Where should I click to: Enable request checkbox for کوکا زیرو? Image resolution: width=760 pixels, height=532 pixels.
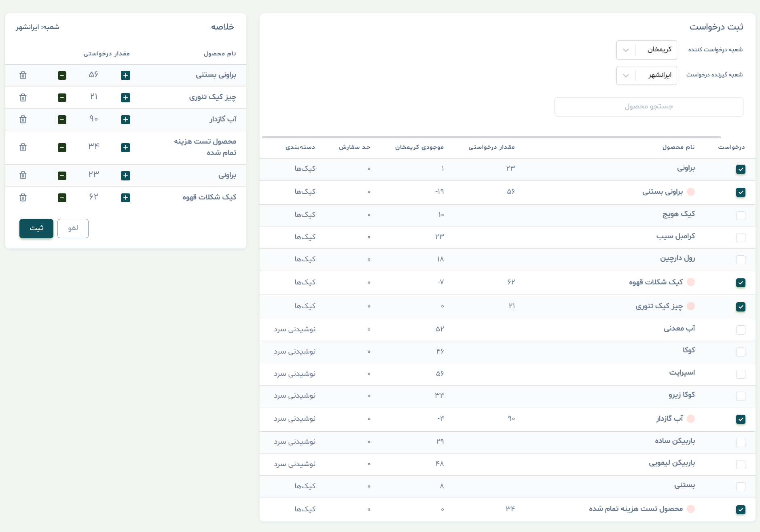pos(741,396)
